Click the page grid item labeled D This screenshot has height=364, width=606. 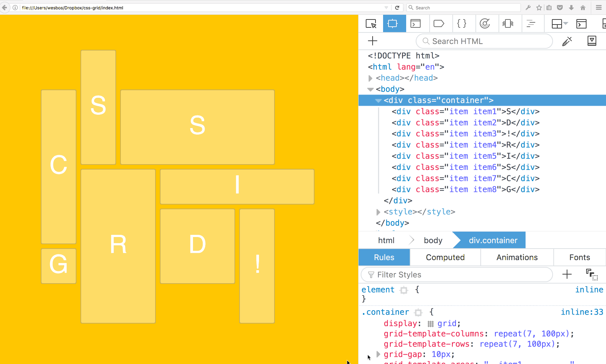(x=198, y=246)
